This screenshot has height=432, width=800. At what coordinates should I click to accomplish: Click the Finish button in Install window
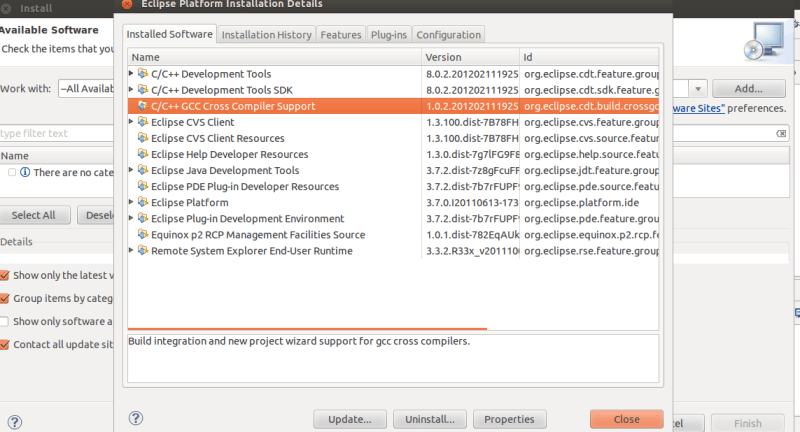click(x=747, y=423)
